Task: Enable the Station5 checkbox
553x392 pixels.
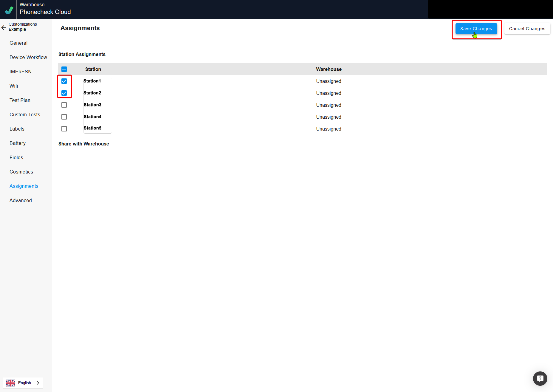Action: [64, 129]
